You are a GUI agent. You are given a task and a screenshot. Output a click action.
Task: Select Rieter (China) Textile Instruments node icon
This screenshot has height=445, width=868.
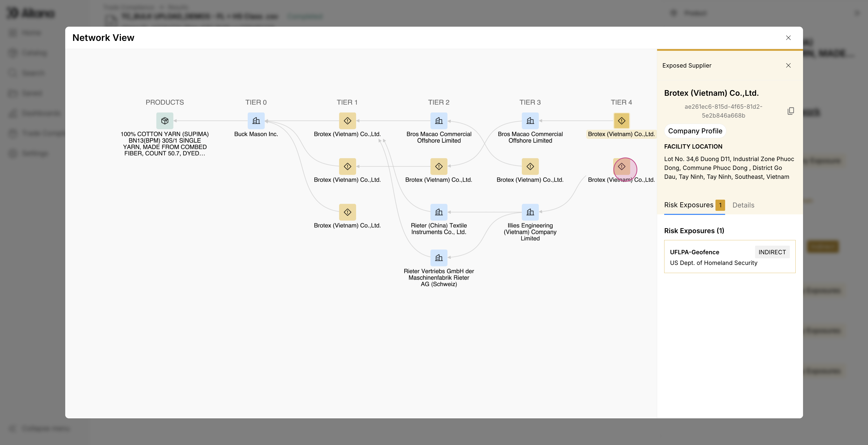pos(439,212)
